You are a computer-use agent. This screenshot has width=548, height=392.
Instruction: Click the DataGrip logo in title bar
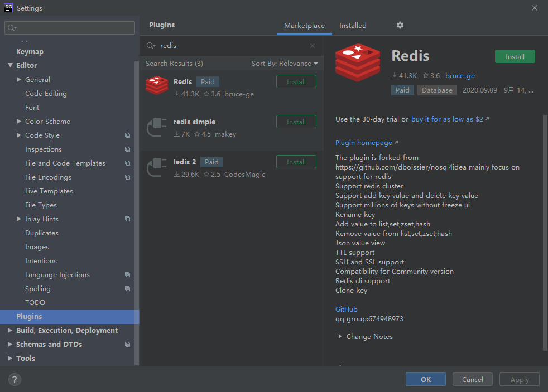coord(8,8)
